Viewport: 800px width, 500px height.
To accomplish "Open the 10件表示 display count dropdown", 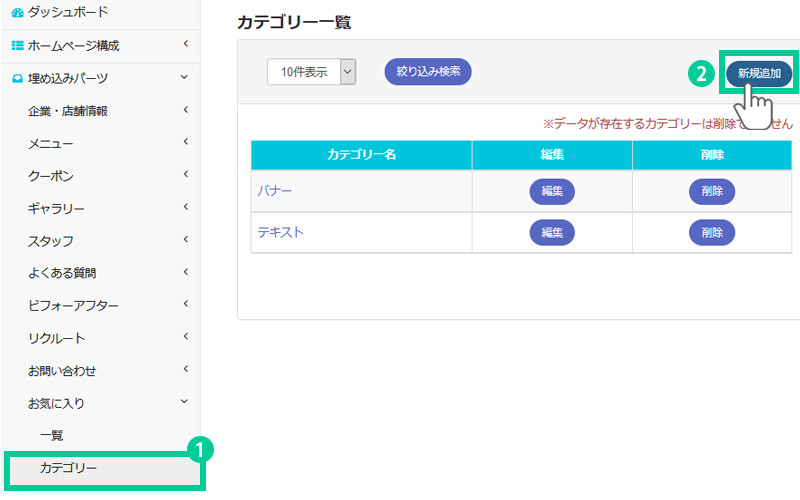I will [x=311, y=71].
